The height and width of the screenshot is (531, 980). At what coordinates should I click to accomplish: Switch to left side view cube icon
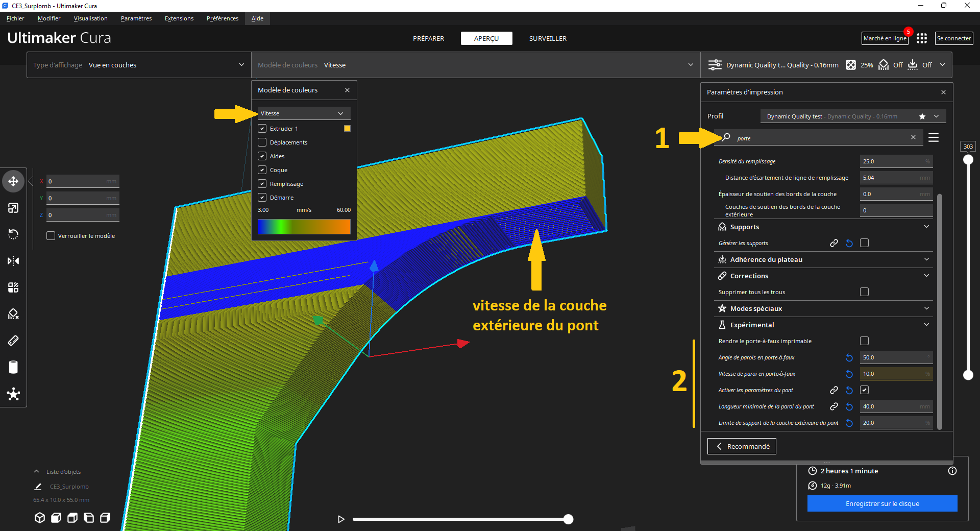89,518
